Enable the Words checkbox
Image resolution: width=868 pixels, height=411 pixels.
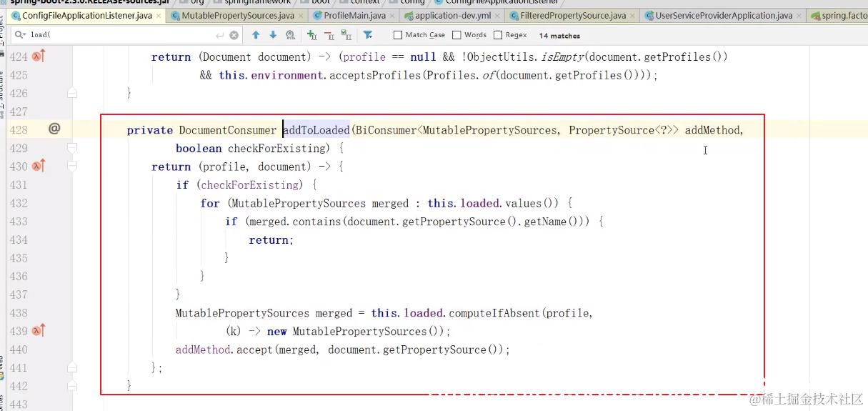point(457,35)
